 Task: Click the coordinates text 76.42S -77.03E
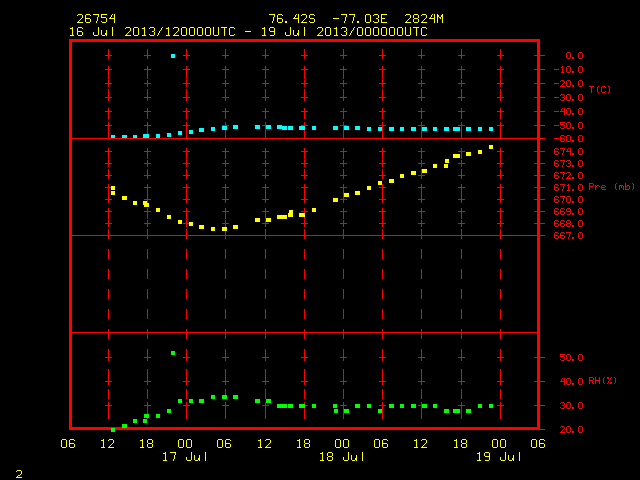pyautogui.click(x=328, y=19)
